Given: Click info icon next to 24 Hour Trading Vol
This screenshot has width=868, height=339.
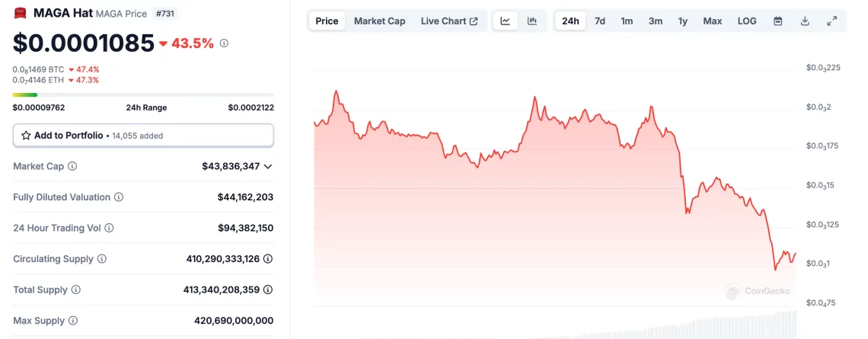Looking at the screenshot, I should tap(109, 228).
